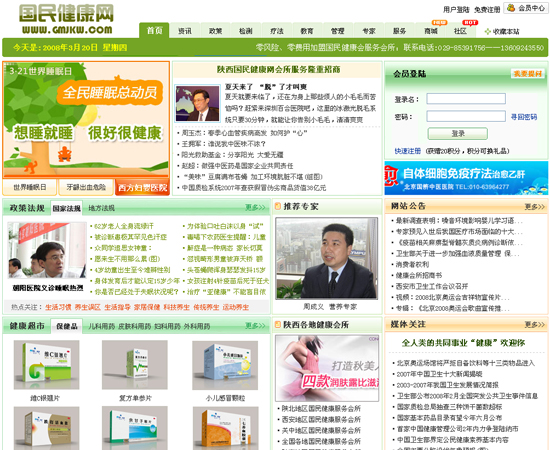Click the 西方妇婴医院 banner tab
Screen dimensions: 550x450
click(142, 187)
